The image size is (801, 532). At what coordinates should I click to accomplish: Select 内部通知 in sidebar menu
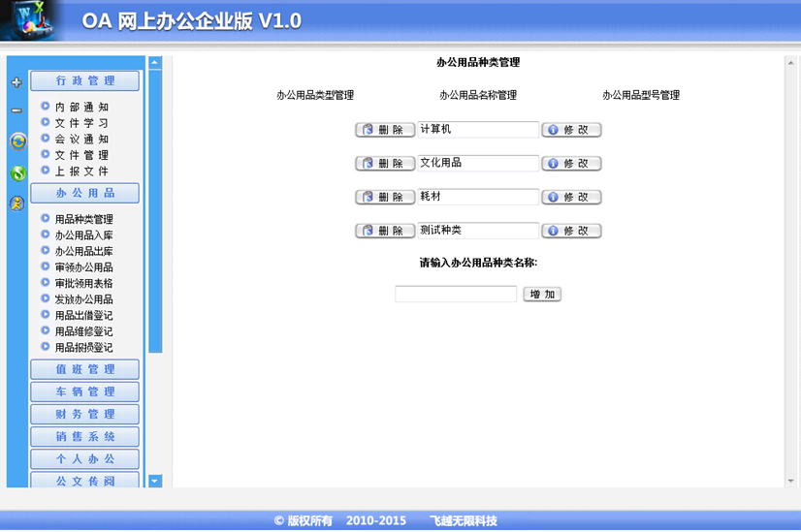(81, 108)
